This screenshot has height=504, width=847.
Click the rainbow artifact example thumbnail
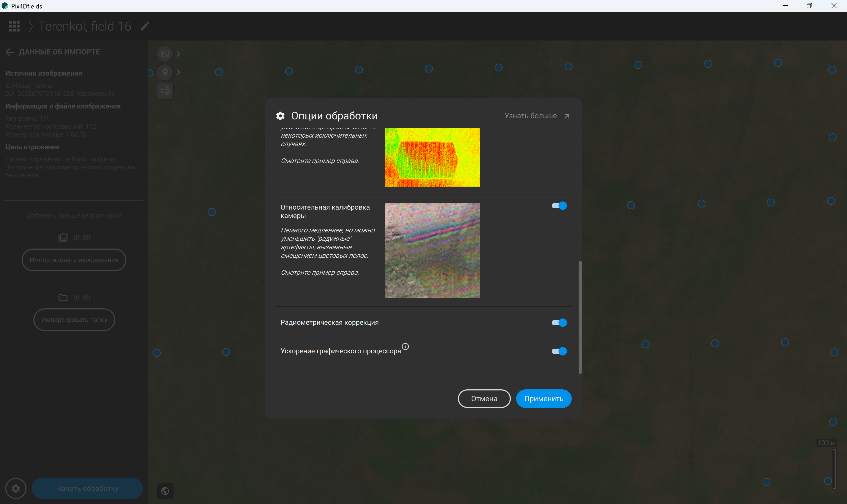432,251
